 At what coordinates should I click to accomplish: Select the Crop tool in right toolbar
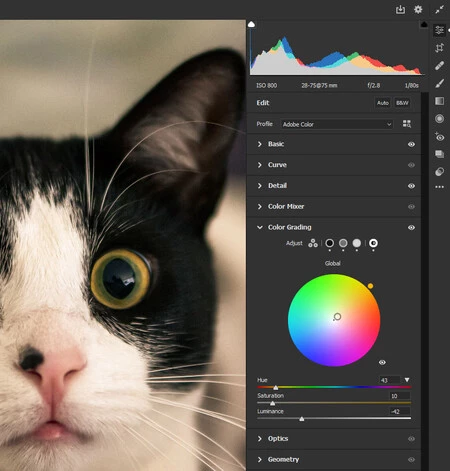click(439, 48)
